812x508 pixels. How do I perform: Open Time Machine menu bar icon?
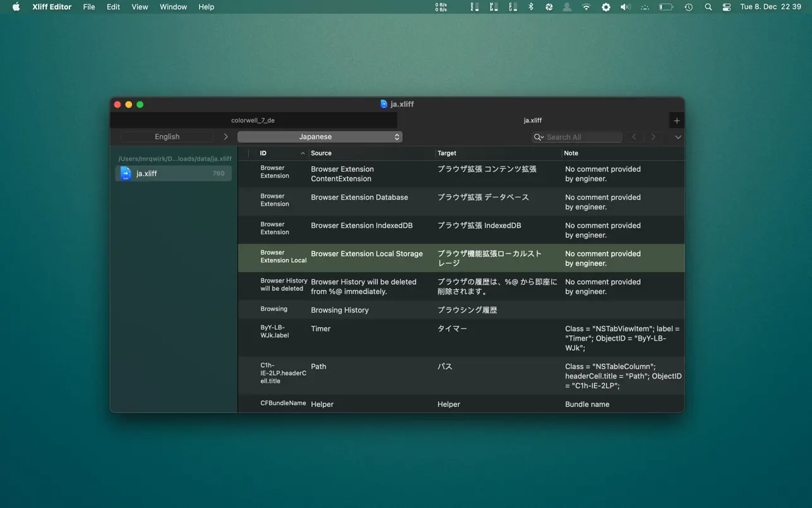[x=688, y=7]
